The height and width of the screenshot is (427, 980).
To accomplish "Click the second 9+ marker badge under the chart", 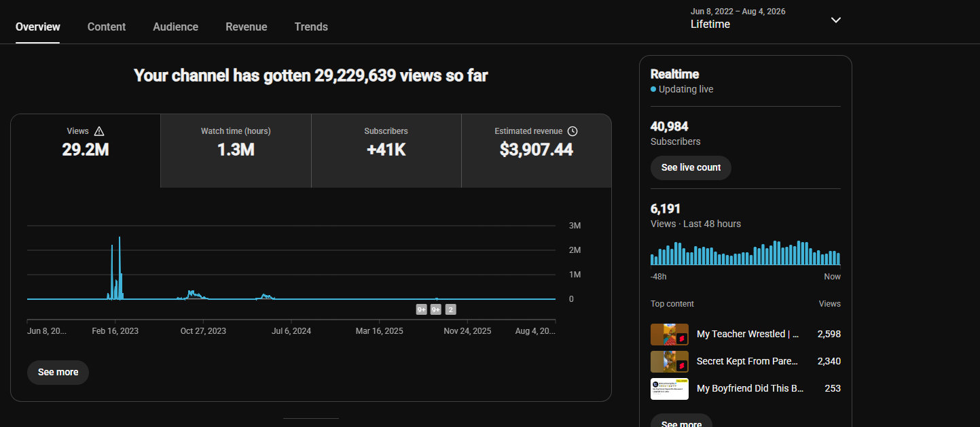I will coord(436,309).
